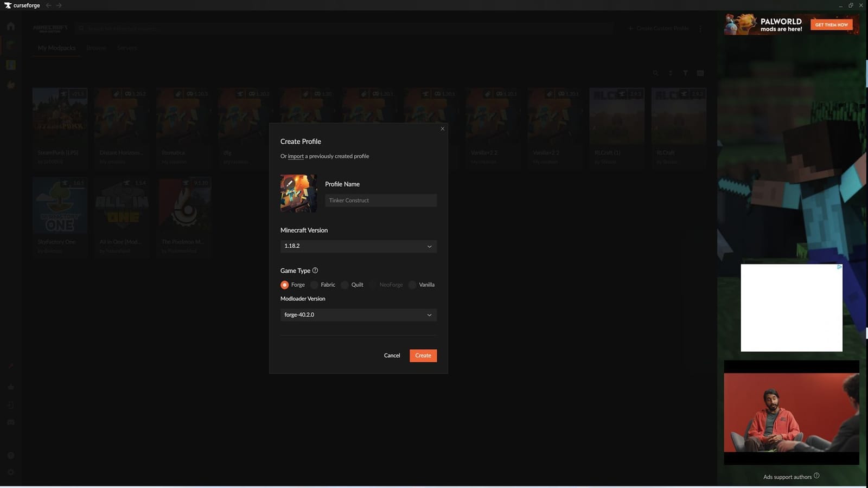Open the Minecraft Version dropdown showing 1.18.2
Screen dimensions: 868x488
pos(358,246)
